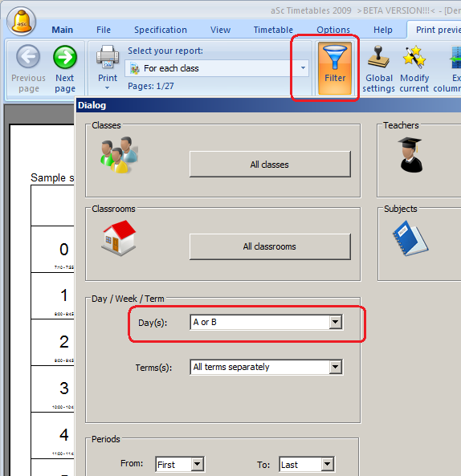
Task: Click the aSc bell application button
Action: pos(21,21)
